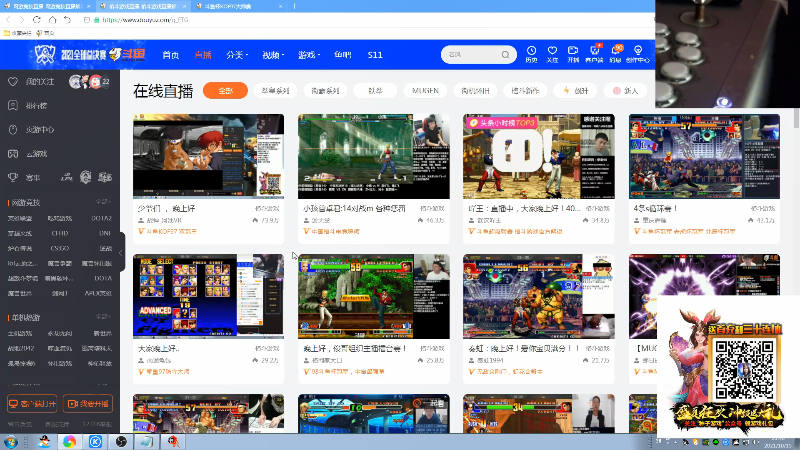Select the MUGEN filter pill
Image resolution: width=800 pixels, height=450 pixels.
point(425,90)
